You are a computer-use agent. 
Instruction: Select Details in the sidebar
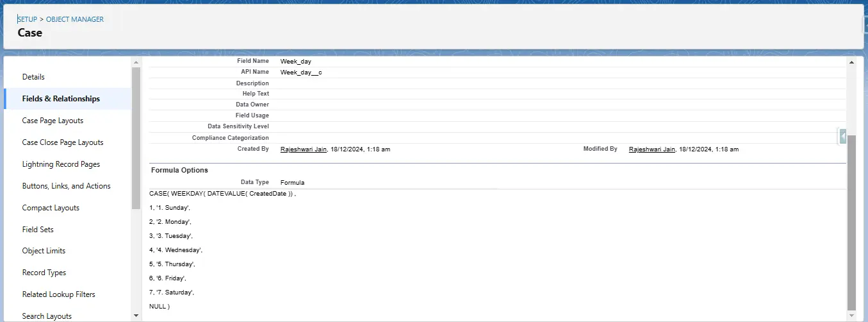pyautogui.click(x=33, y=77)
